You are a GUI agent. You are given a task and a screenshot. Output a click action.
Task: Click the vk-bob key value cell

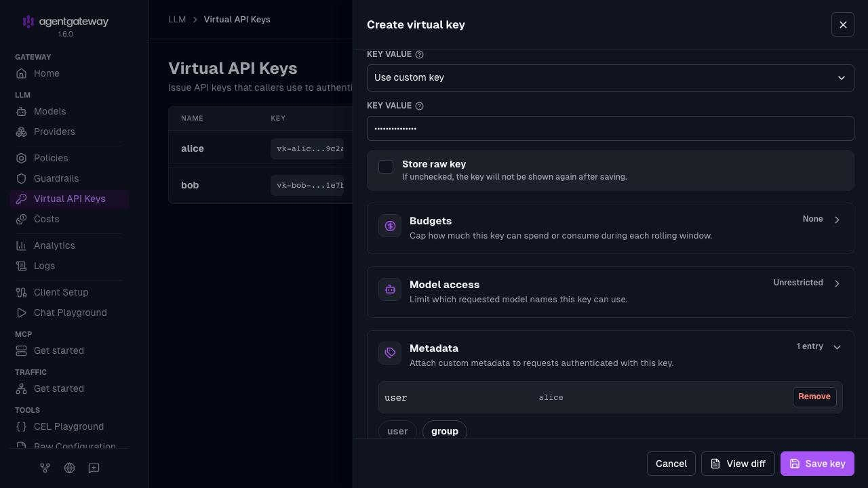307,185
